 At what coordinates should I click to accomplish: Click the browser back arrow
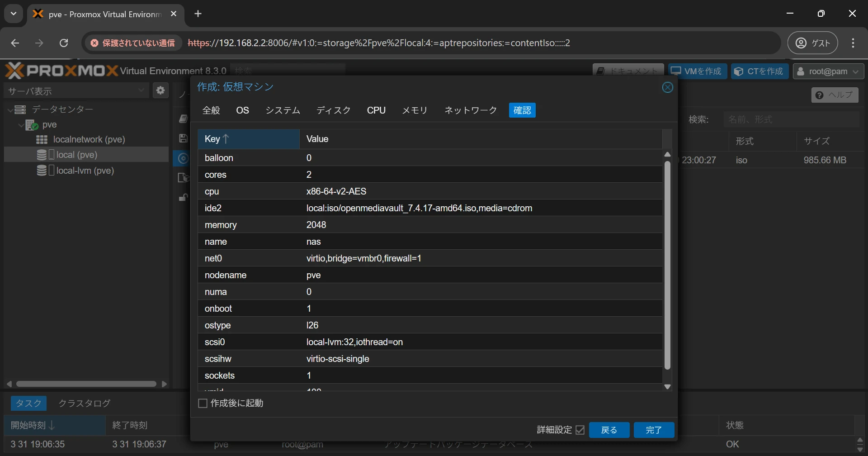pos(15,43)
